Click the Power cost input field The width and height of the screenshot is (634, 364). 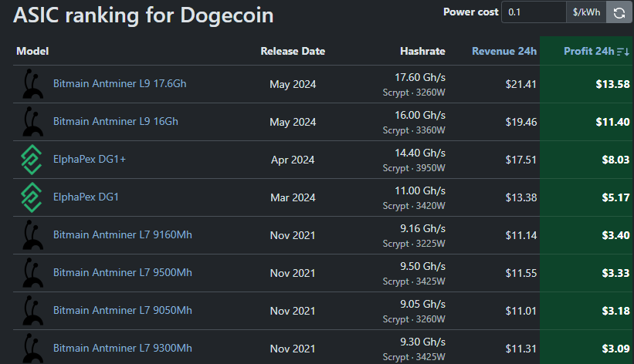click(534, 12)
